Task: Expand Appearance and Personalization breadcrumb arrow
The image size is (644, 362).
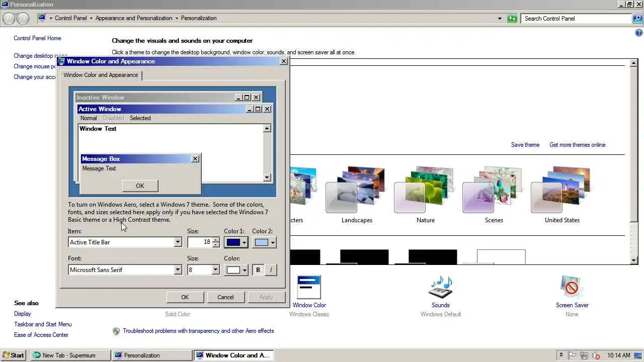Action: pos(177,18)
